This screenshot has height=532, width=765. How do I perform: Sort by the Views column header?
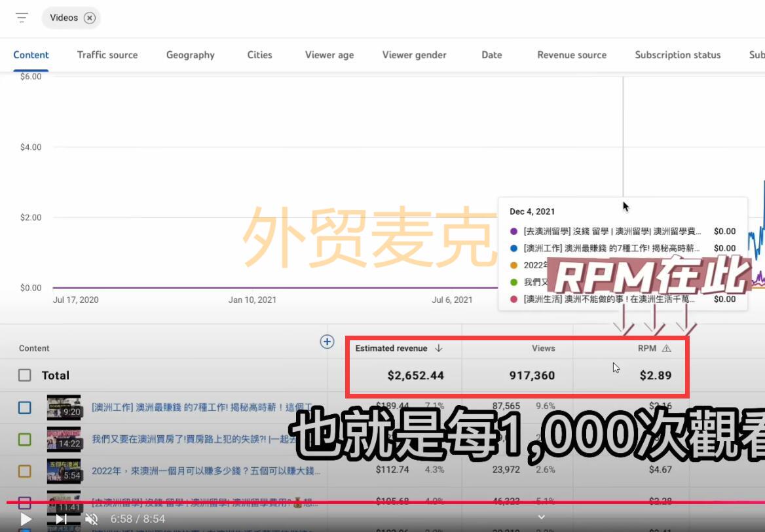[544, 348]
